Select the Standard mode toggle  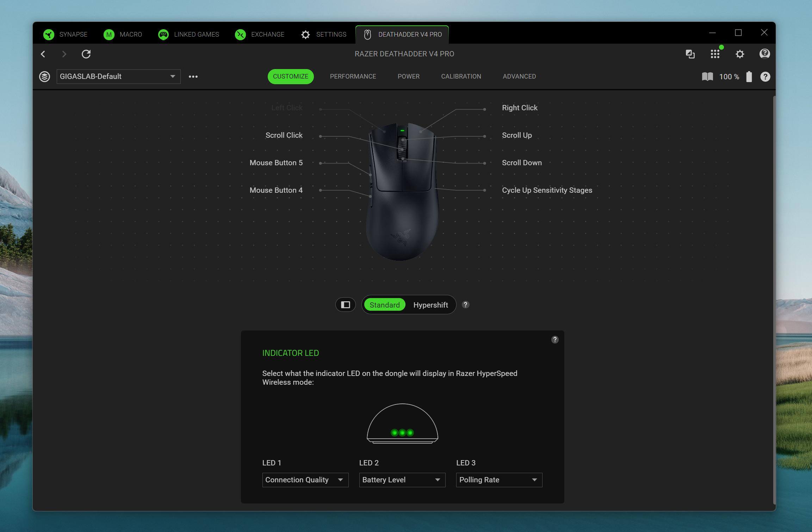point(384,305)
